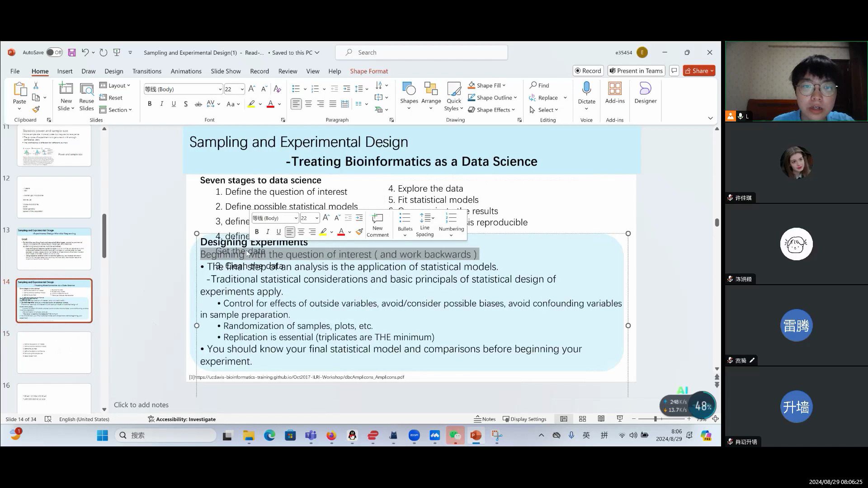This screenshot has height=488, width=868.
Task: Click New Comment in mini toolbar
Action: tap(377, 225)
